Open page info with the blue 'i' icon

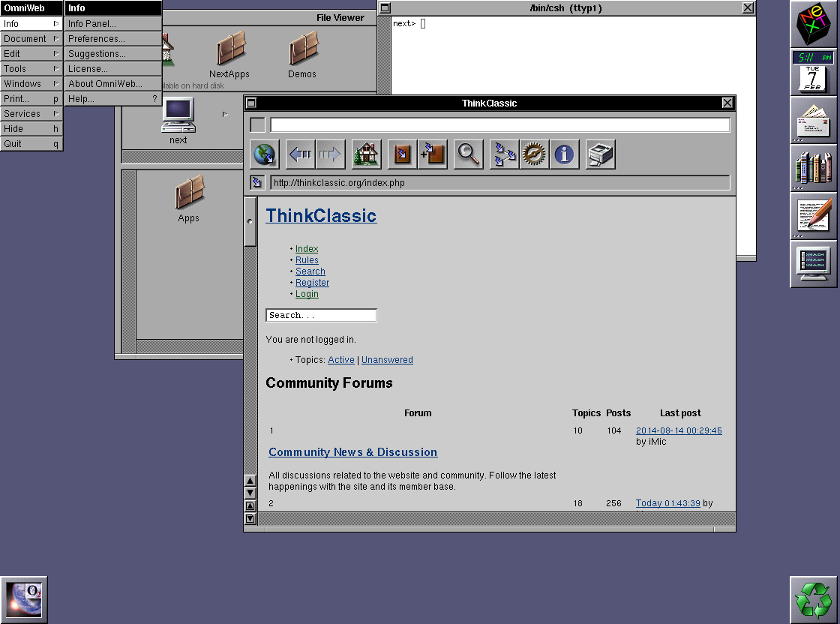point(564,154)
